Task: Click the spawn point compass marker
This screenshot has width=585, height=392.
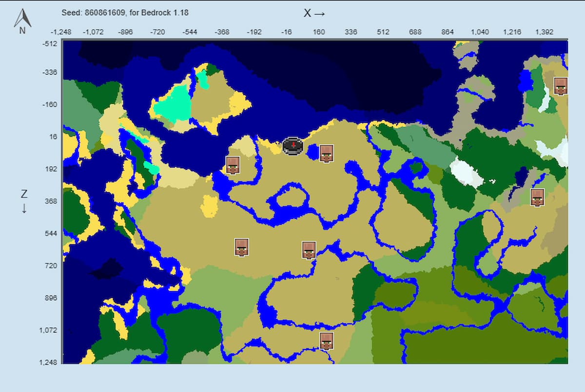Action: coord(293,146)
